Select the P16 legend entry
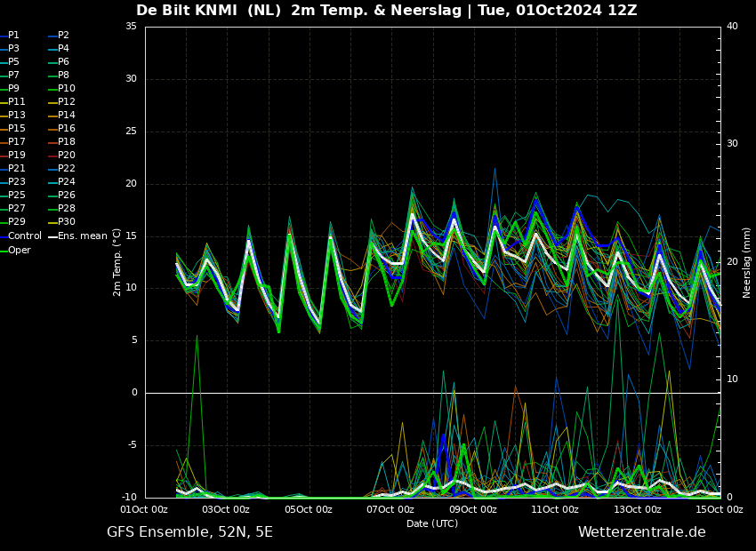The width and height of the screenshot is (756, 551). tap(66, 129)
